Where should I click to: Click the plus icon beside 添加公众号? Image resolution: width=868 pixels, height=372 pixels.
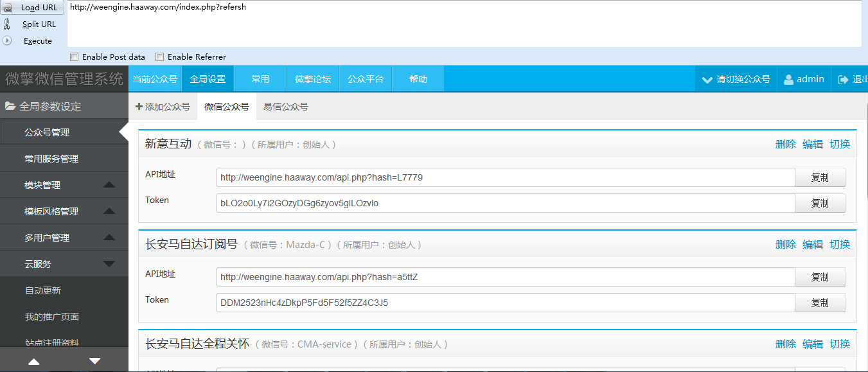tap(139, 107)
